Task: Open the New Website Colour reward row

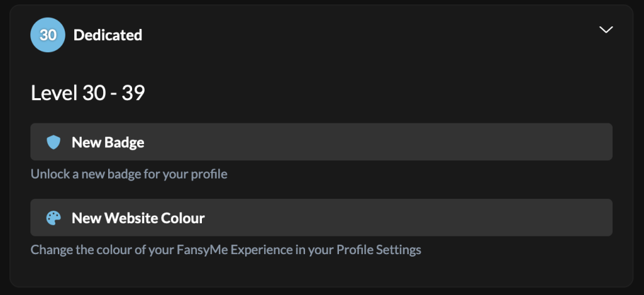Action: (321, 218)
